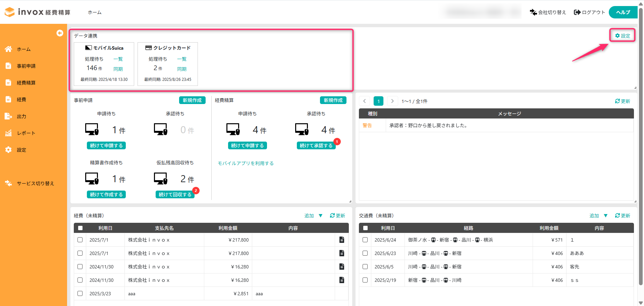The image size is (644, 306).
Task: Check the 2025/3/23 aaa expense row
Action: [80, 293]
